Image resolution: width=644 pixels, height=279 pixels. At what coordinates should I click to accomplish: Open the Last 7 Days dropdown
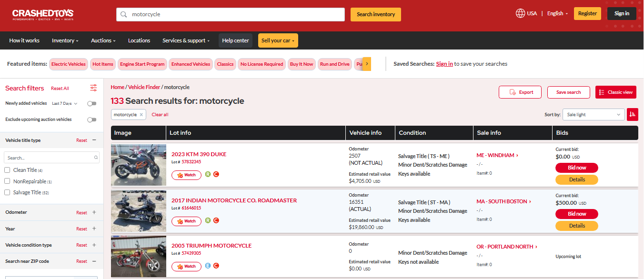coord(64,103)
